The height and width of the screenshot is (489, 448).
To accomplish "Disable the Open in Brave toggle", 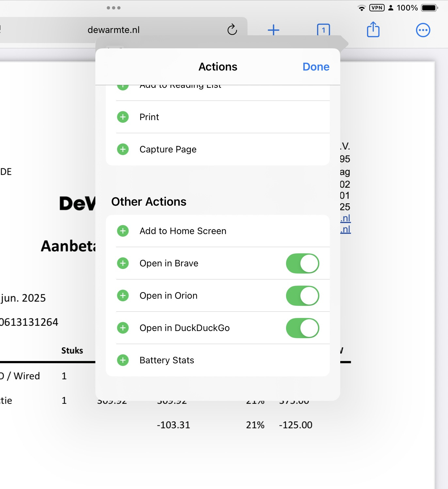I will coord(302,263).
